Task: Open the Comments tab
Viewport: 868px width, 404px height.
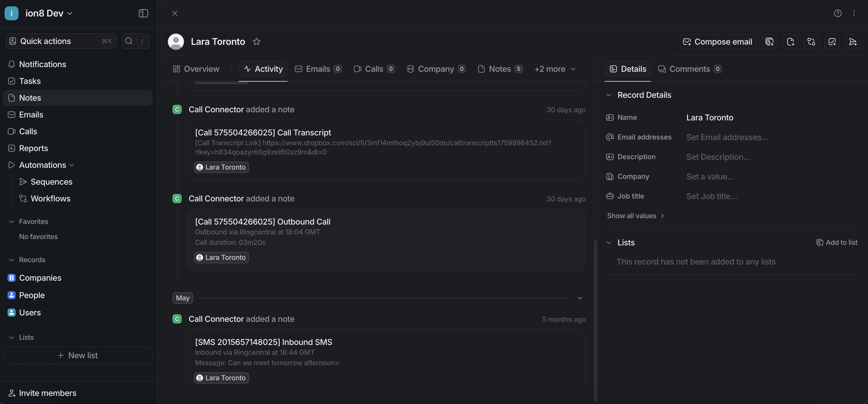Action: [689, 69]
